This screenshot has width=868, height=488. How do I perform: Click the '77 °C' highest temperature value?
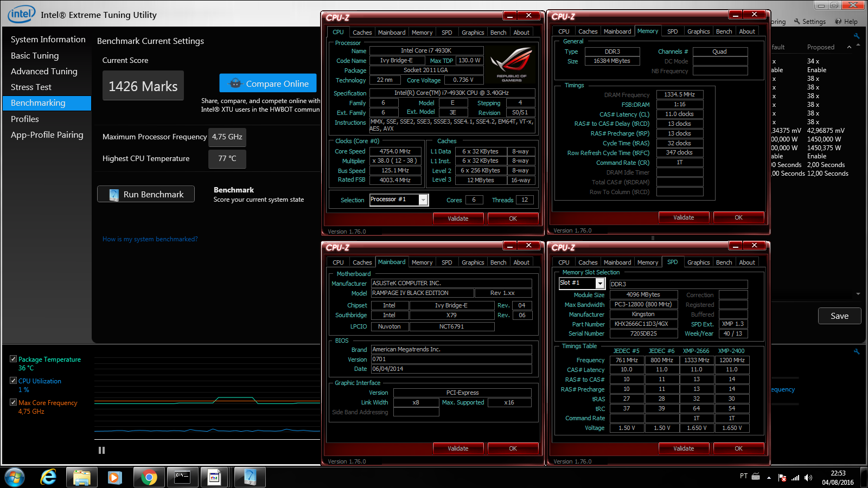pyautogui.click(x=227, y=159)
